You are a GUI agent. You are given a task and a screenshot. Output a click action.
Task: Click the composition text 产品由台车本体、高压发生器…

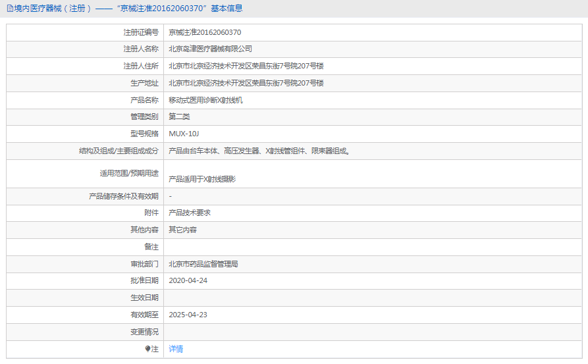tap(259, 151)
